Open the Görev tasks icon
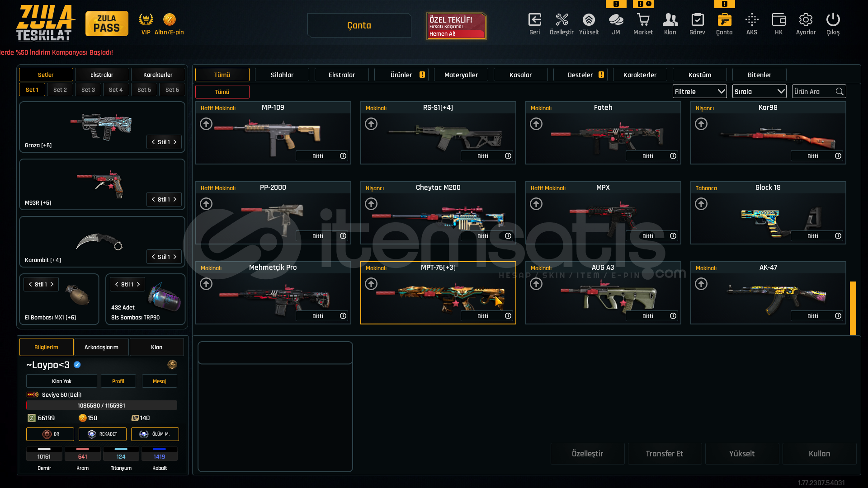868x488 pixels. pyautogui.click(x=697, y=20)
